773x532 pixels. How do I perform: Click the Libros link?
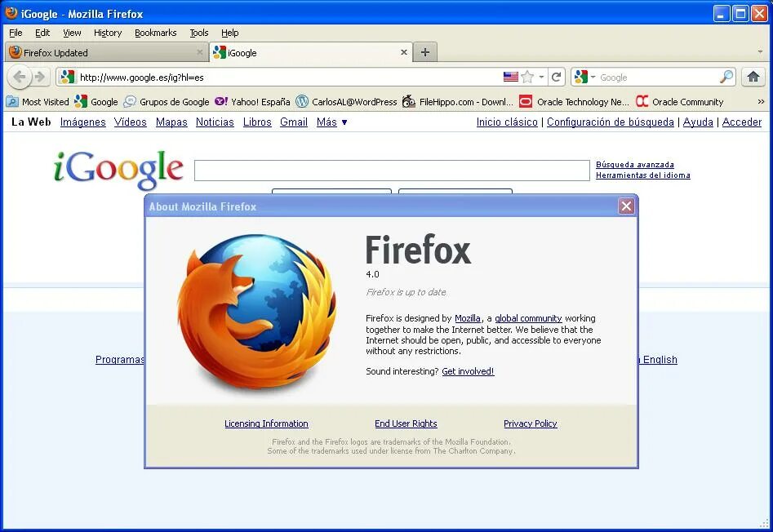click(x=257, y=122)
